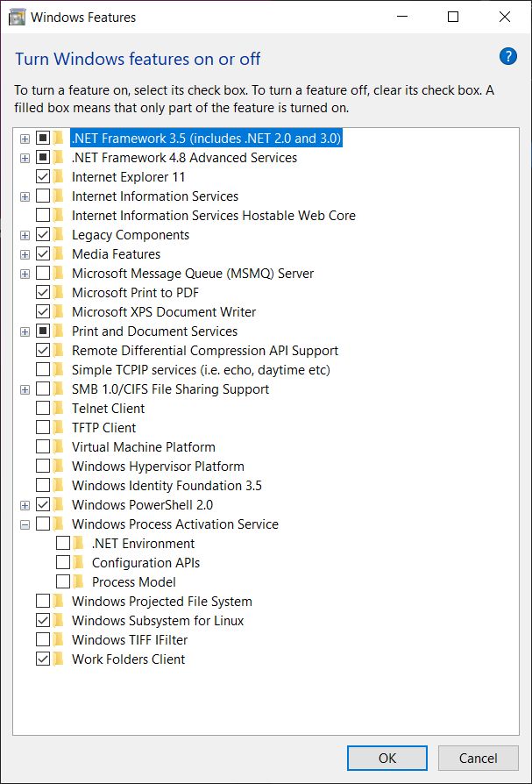
Task: Expand the Print and Document Services node
Action: click(x=25, y=332)
